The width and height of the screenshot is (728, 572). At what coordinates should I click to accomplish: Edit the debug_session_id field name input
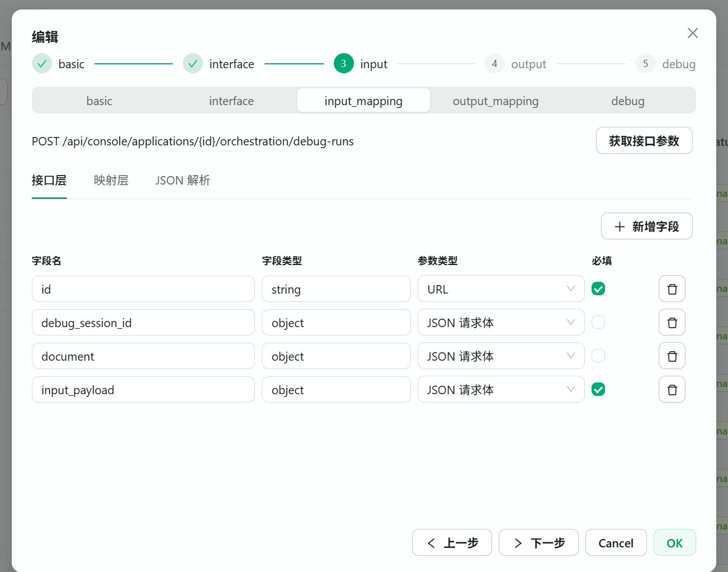coord(143,323)
